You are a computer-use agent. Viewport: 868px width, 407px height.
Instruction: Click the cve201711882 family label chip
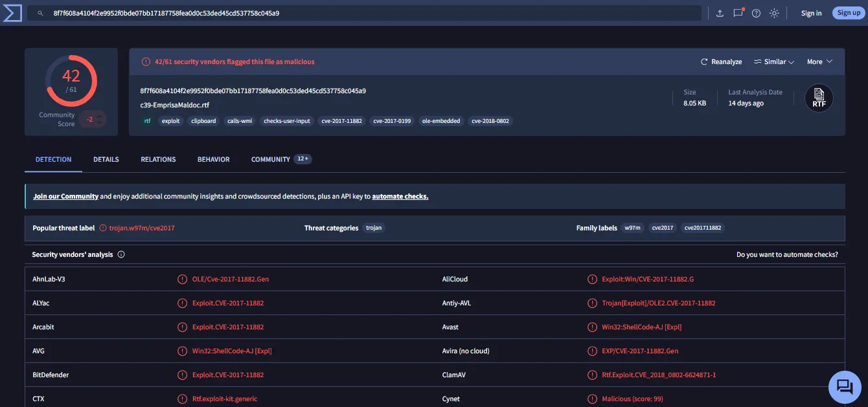(x=703, y=228)
